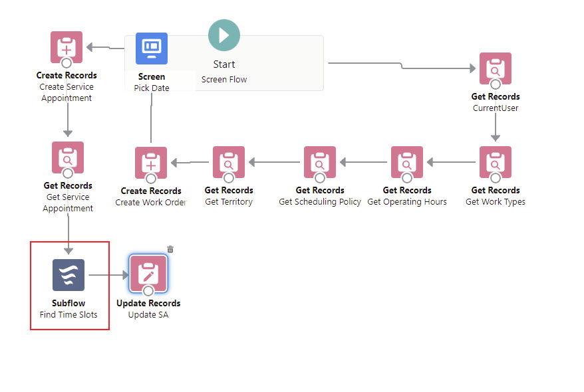This screenshot has width=584, height=392.
Task: Click the "Get Scheduling Policy" label text
Action: 319,202
